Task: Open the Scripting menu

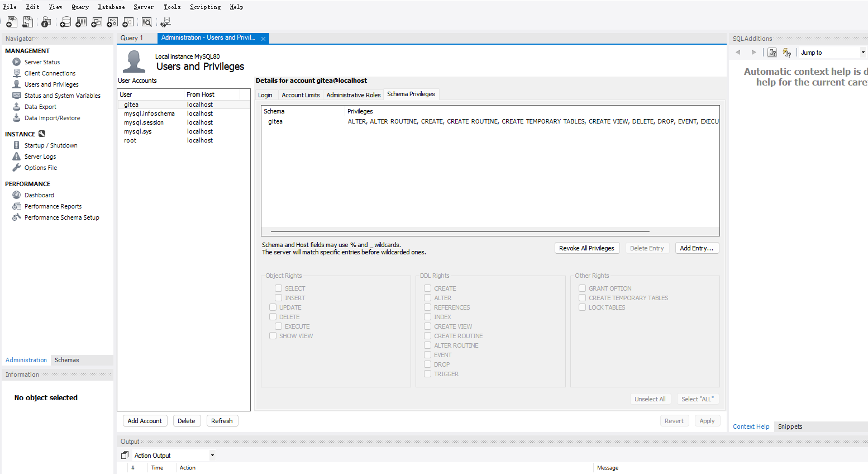Action: [205, 7]
